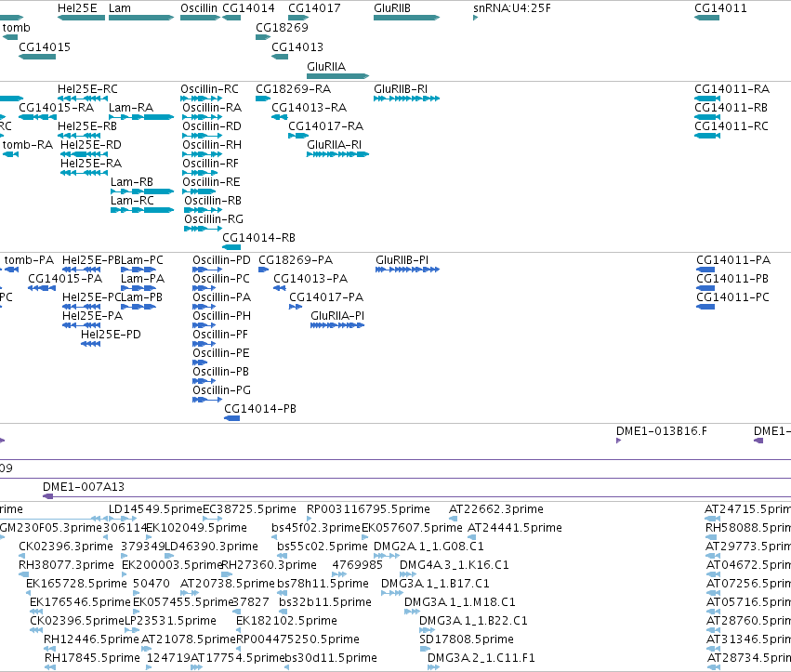This screenshot has height=672, width=791.
Task: Click the CG14014 gene label
Action: (248, 8)
